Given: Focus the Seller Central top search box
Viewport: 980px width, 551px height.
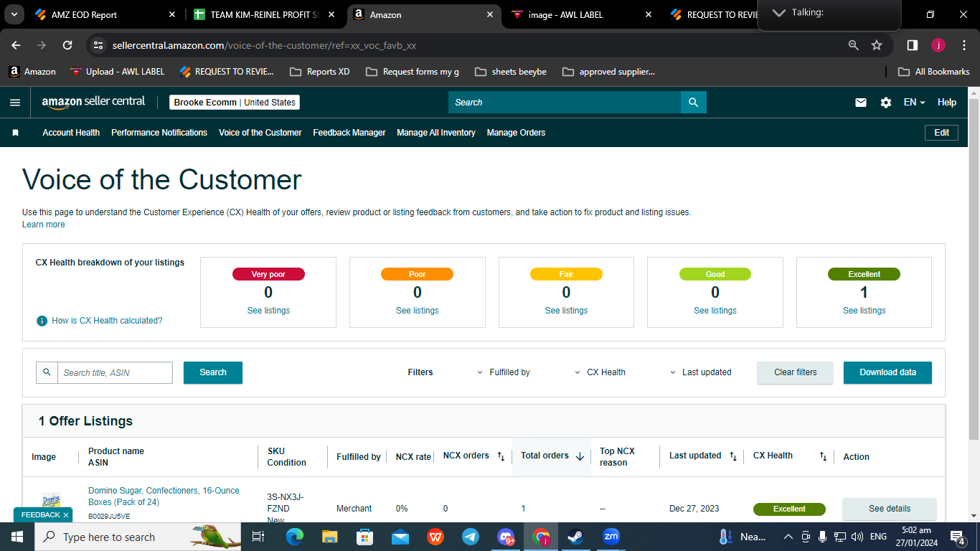Looking at the screenshot, I should coord(565,103).
